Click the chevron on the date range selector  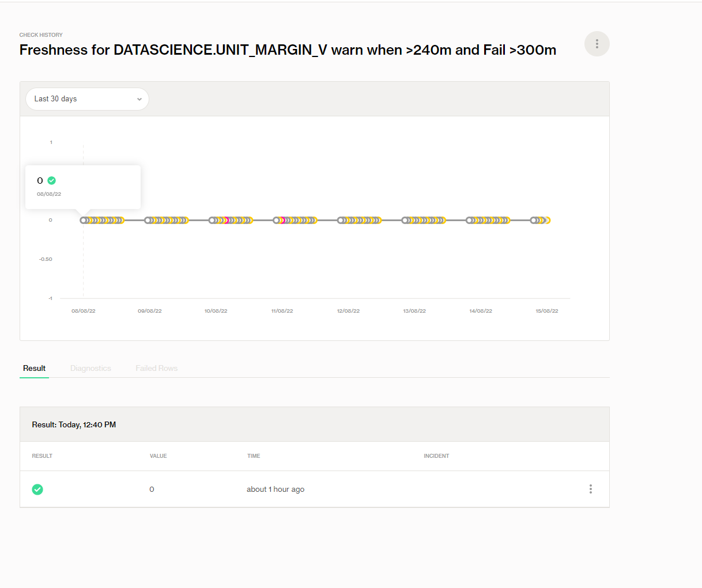click(x=139, y=98)
